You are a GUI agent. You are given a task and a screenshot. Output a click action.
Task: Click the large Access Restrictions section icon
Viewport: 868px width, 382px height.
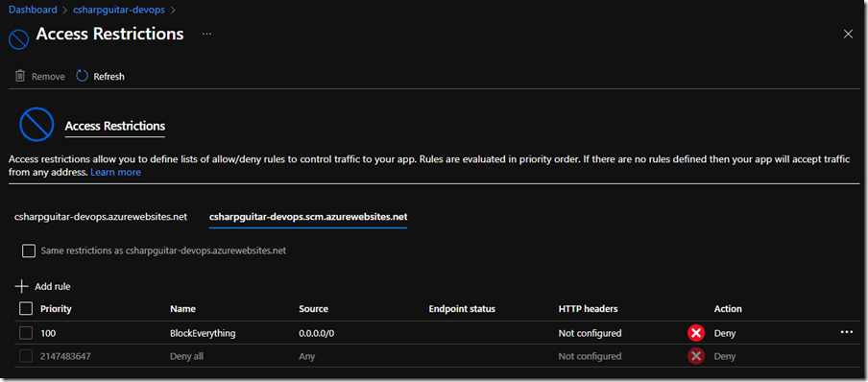pyautogui.click(x=36, y=125)
